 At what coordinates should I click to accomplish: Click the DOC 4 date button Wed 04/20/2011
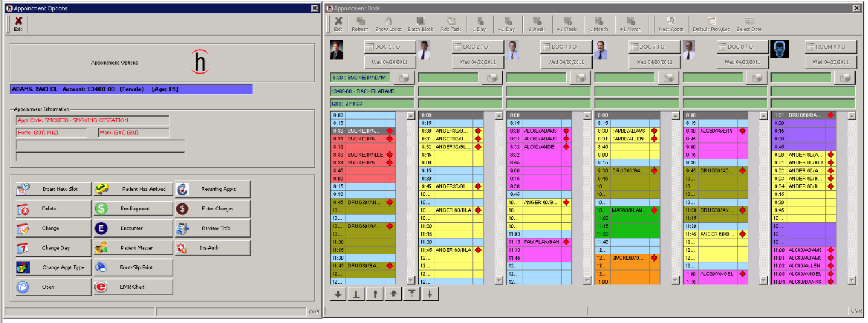(x=567, y=61)
